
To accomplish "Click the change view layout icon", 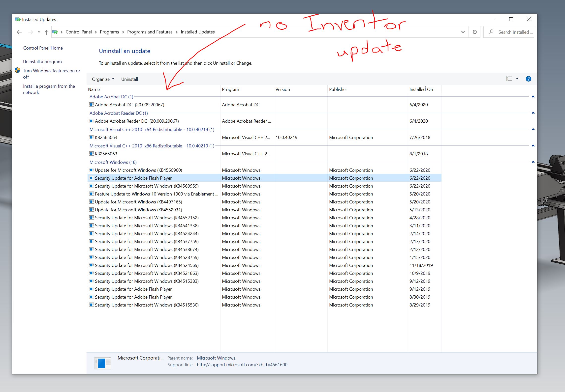I will point(509,79).
